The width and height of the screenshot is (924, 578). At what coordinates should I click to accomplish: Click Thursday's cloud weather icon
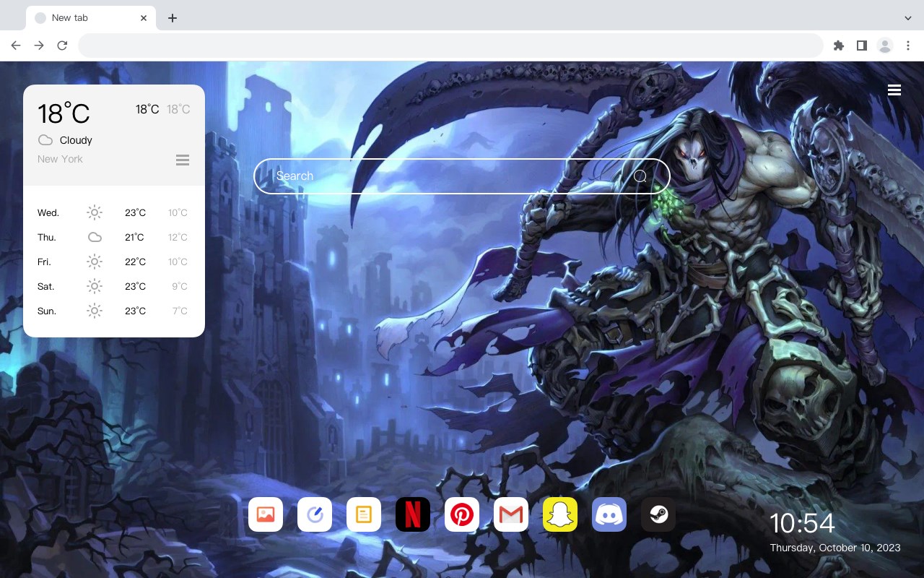[x=95, y=237]
